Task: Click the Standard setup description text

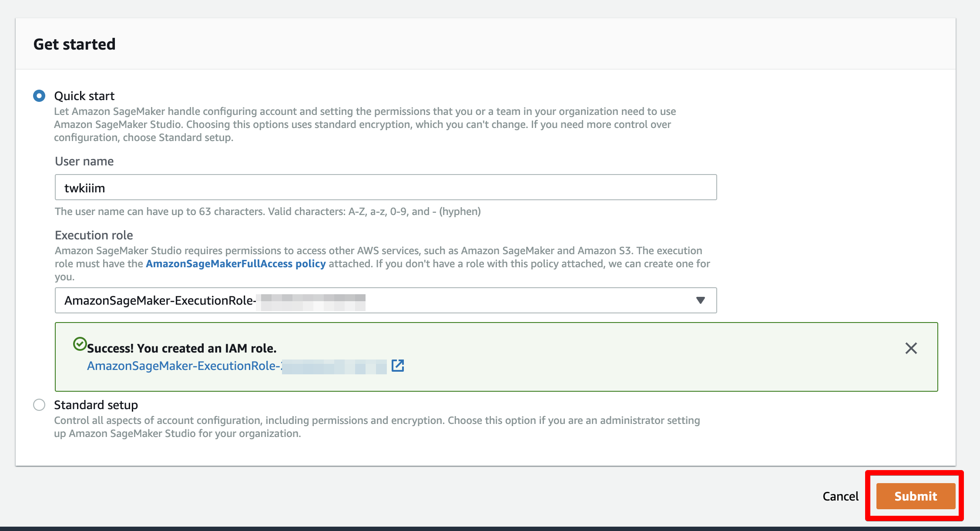Action: (377, 427)
